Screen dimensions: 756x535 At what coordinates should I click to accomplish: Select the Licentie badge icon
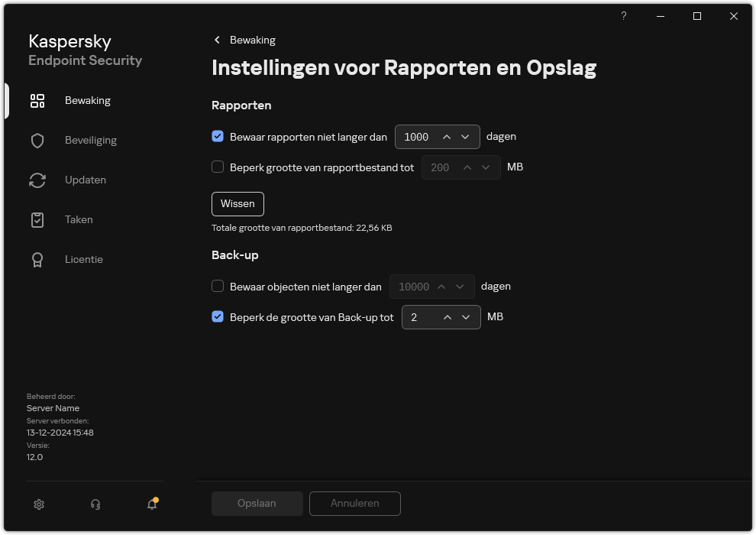[x=37, y=259]
